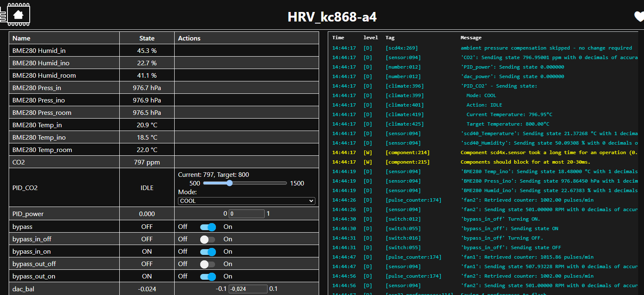Click the Name column header
Image resolution: width=644 pixels, height=295 pixels.
coord(21,38)
